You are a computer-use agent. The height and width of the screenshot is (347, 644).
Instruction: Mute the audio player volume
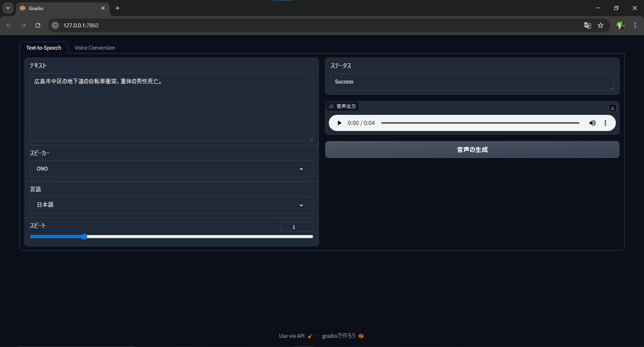tap(592, 123)
